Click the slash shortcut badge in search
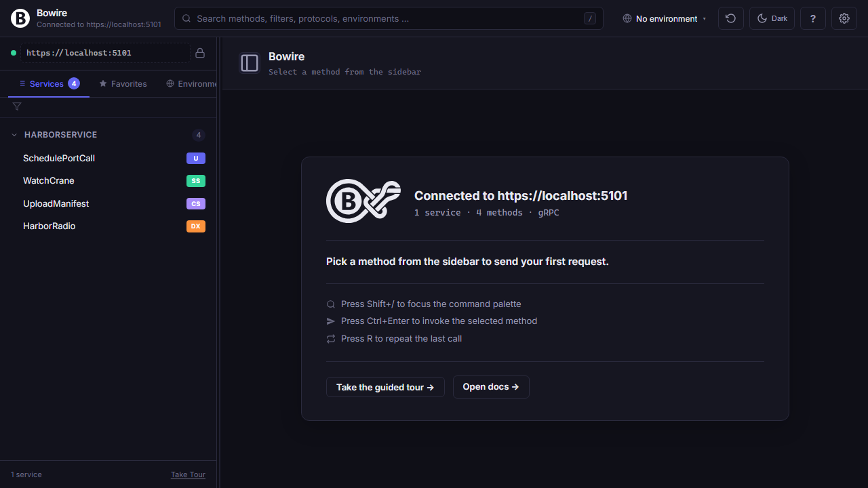868x488 pixels. point(590,18)
